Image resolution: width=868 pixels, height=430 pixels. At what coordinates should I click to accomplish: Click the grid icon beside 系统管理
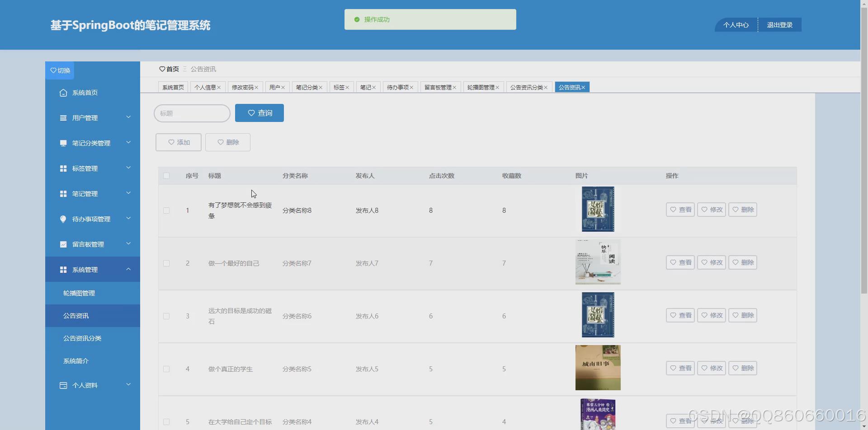(63, 270)
